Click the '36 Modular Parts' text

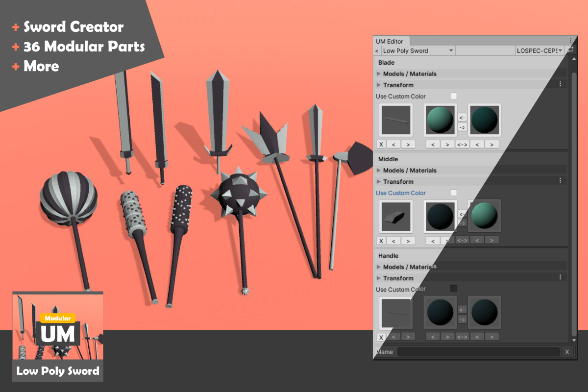coord(84,47)
